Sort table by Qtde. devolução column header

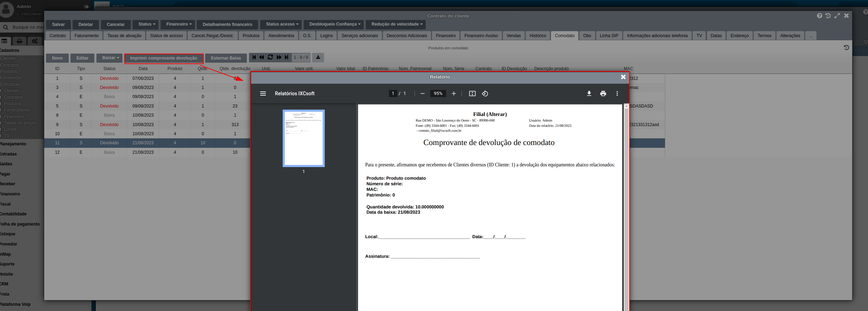tap(235, 69)
